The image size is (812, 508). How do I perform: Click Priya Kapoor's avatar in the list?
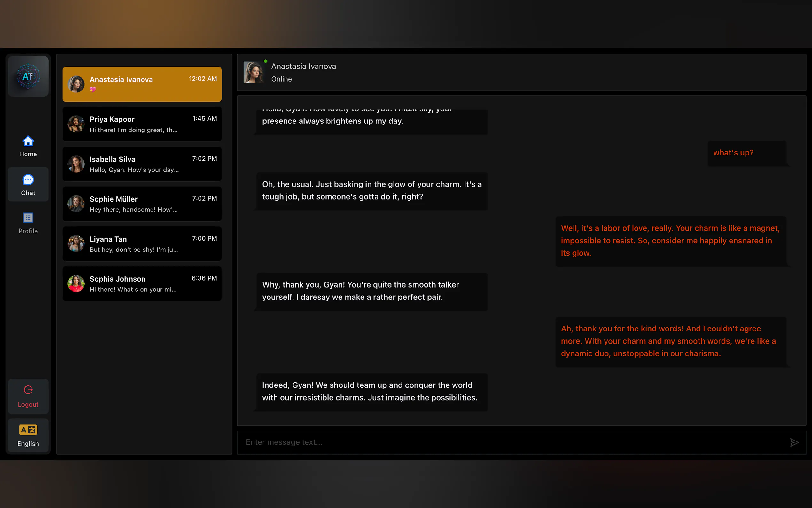[x=76, y=124]
